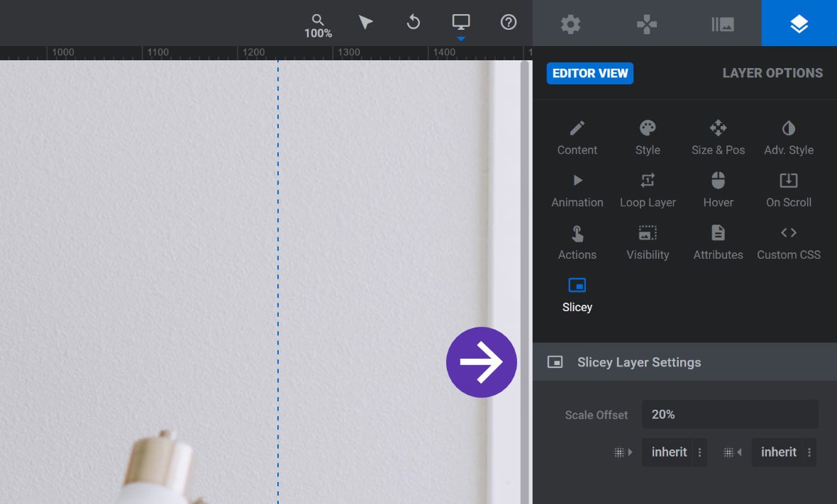Click the 1200 mark on the ruler
The width and height of the screenshot is (837, 504).
tap(253, 52)
